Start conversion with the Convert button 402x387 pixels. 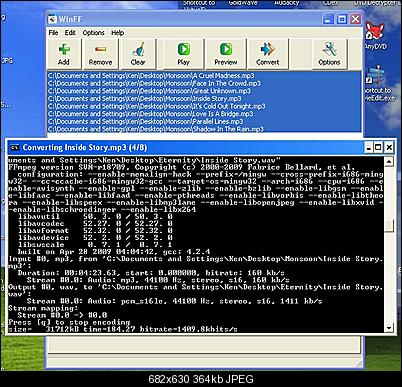[268, 54]
